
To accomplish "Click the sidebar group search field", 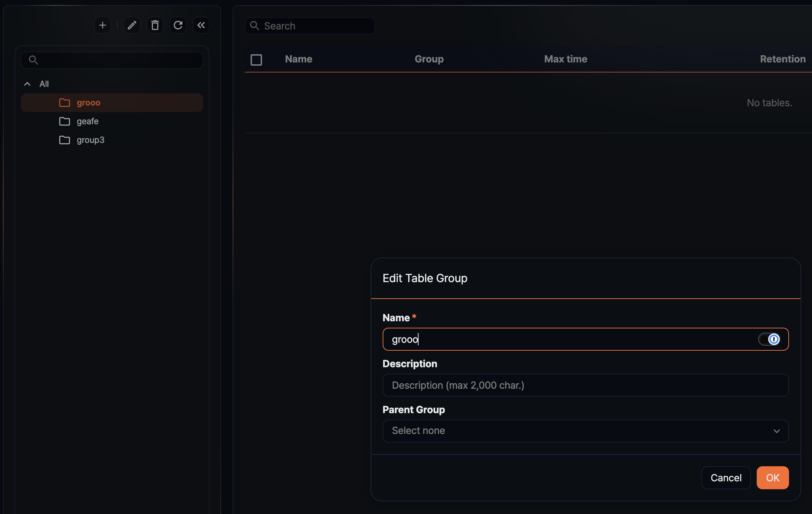I will click(118, 60).
